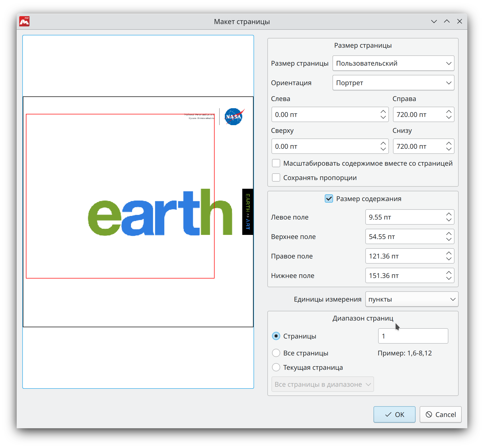The height and width of the screenshot is (448, 484).
Task: Decrease 'Нижнее поле' with down arrow
Action: (449, 279)
